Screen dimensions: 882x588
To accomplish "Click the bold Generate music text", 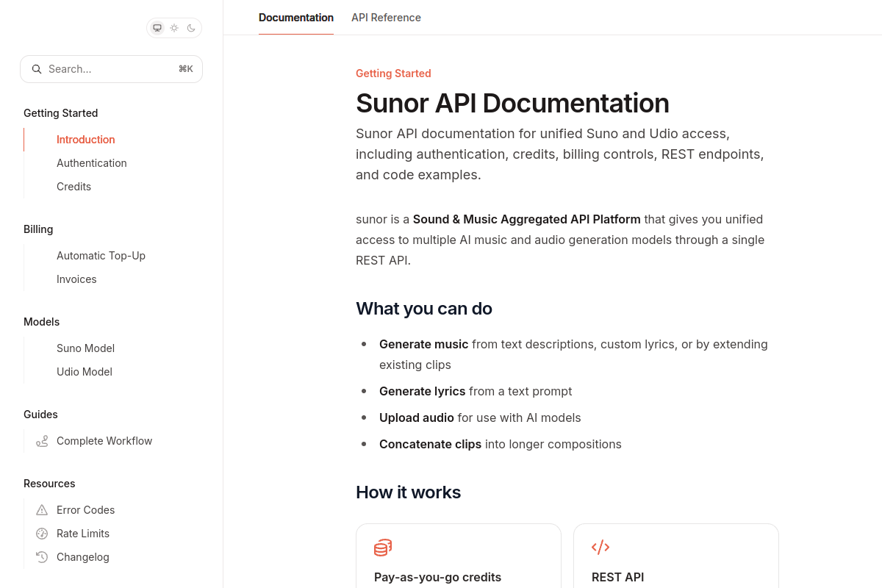I will [x=423, y=344].
